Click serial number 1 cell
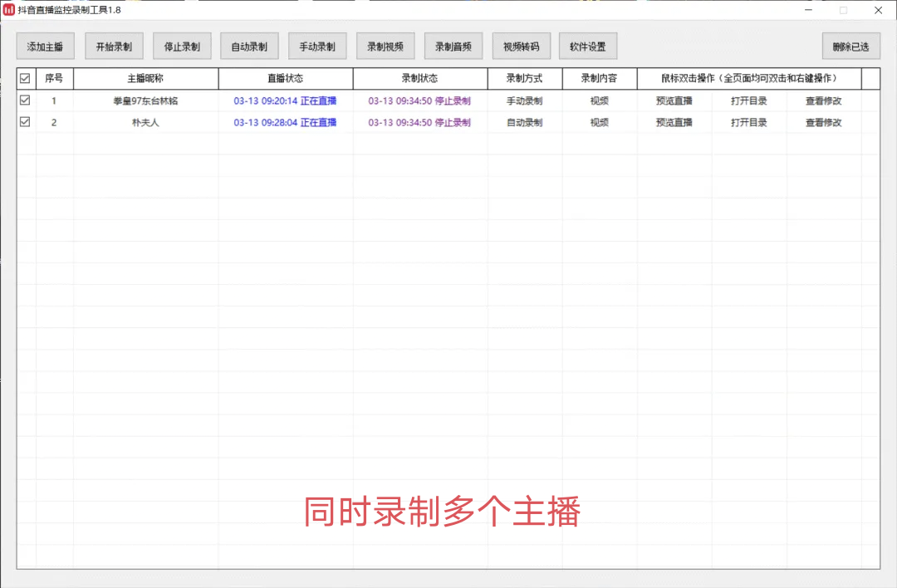897x588 pixels. pos(54,100)
